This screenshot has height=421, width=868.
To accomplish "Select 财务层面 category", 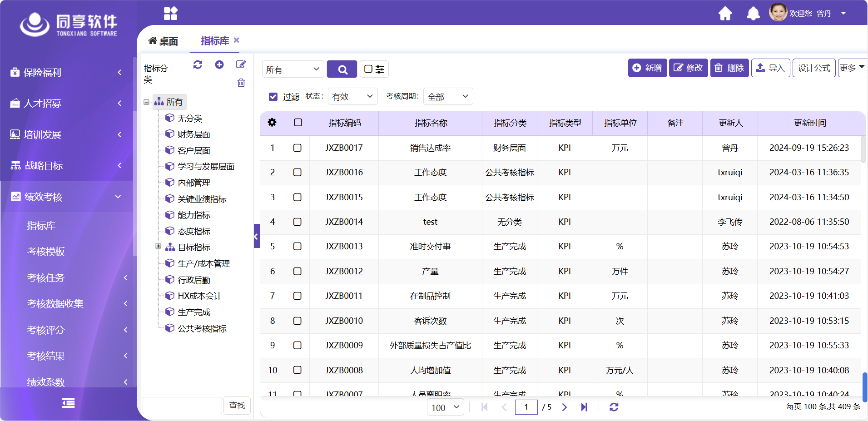I will click(193, 134).
